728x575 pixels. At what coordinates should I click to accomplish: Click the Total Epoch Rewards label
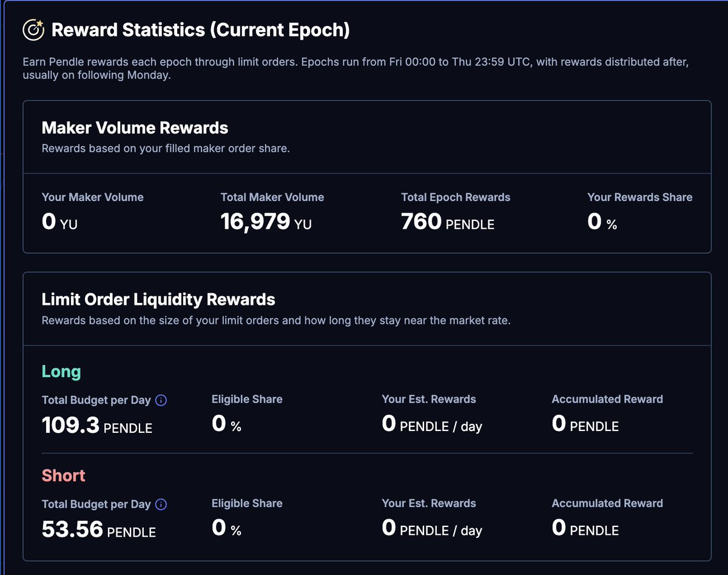[456, 197]
